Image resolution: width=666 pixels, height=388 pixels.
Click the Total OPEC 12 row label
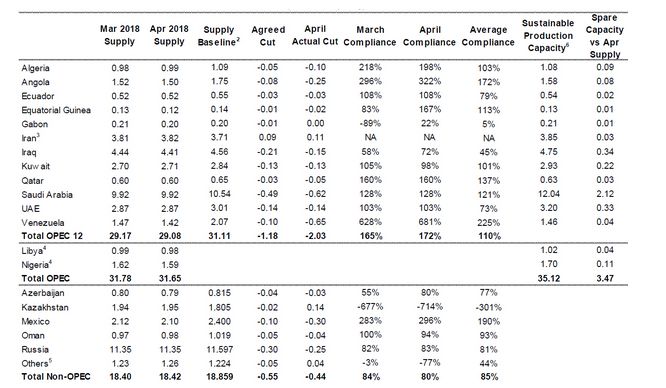click(x=52, y=236)
